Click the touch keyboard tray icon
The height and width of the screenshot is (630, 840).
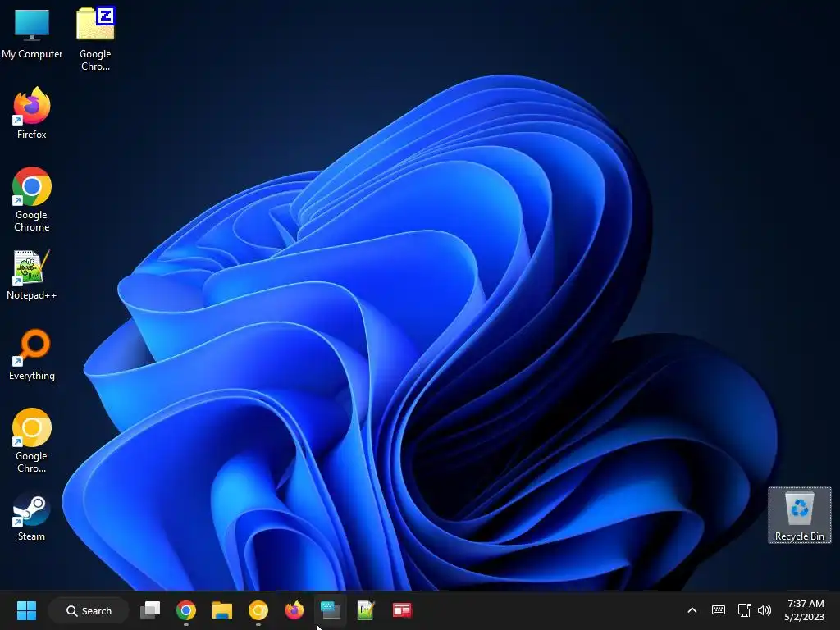[719, 610]
